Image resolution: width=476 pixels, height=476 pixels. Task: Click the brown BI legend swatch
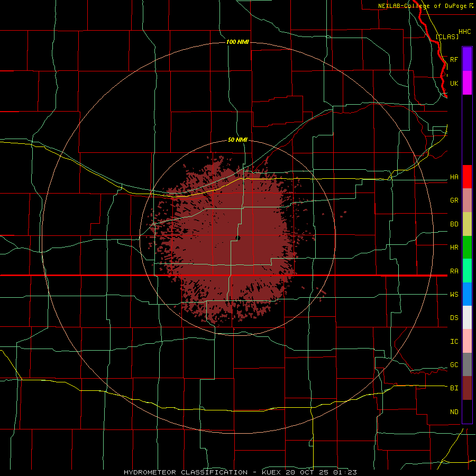[467, 388]
